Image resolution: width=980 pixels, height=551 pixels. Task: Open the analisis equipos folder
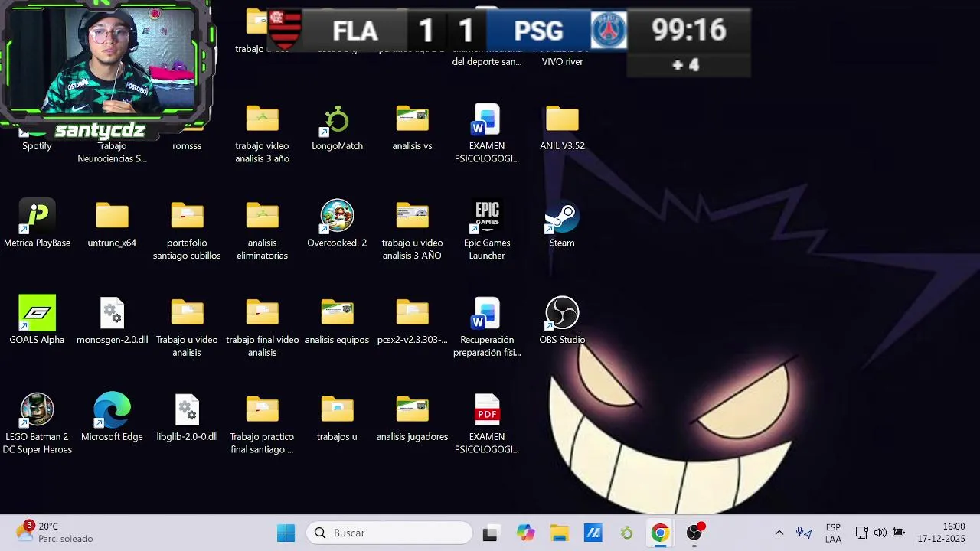tap(337, 321)
